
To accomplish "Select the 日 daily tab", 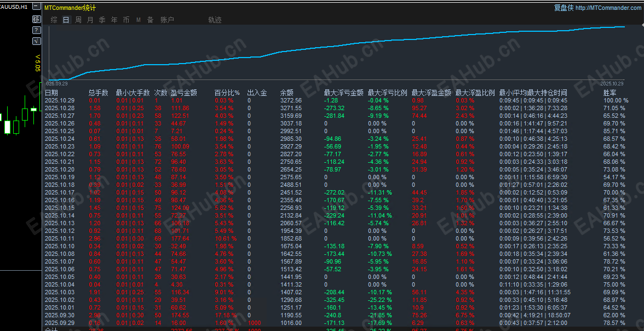I will (66, 20).
